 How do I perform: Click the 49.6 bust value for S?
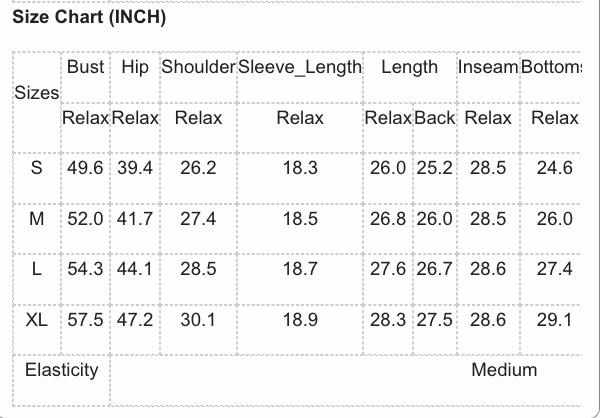85,168
